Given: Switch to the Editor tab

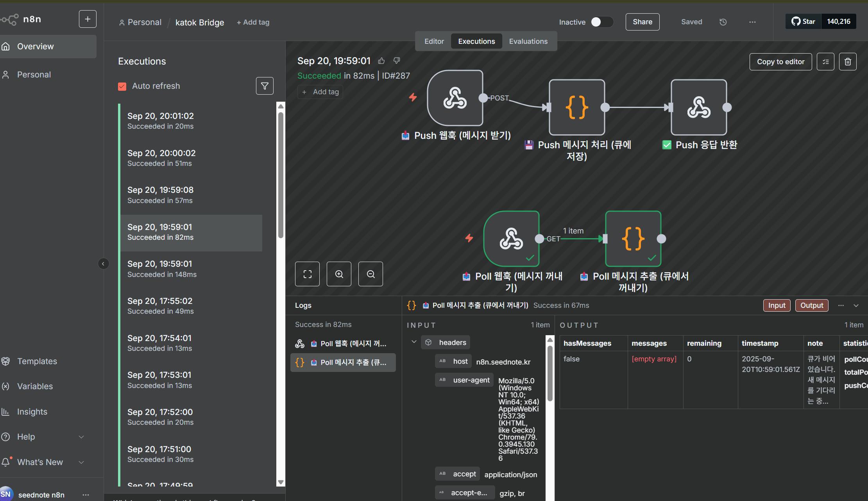Looking at the screenshot, I should [x=434, y=41].
